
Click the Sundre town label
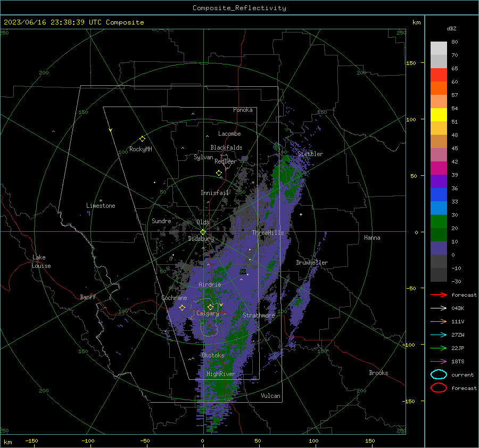[161, 221]
